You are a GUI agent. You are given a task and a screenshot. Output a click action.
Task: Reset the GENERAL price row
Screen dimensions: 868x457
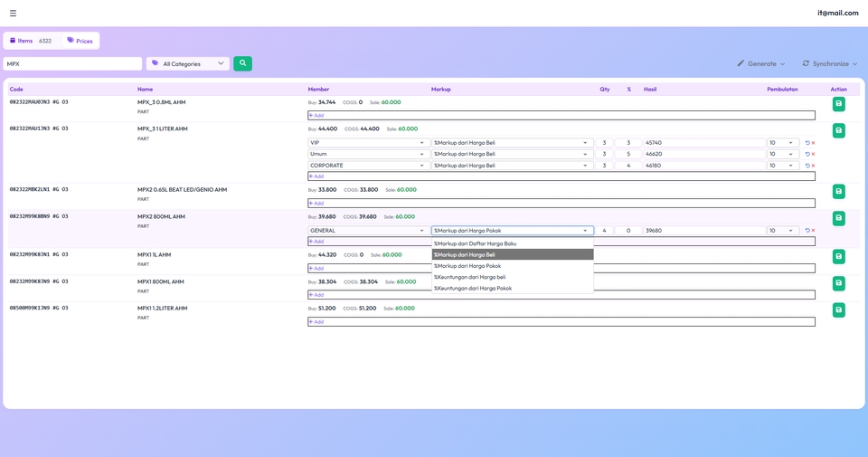(x=807, y=231)
